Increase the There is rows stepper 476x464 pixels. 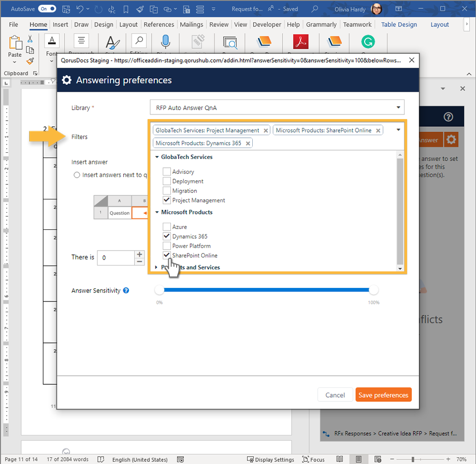pos(139,254)
